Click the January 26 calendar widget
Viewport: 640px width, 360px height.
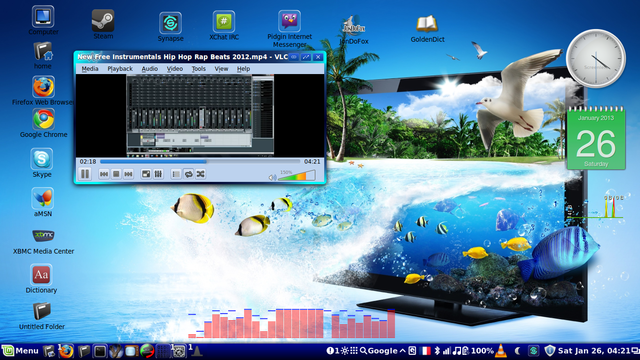pos(596,138)
